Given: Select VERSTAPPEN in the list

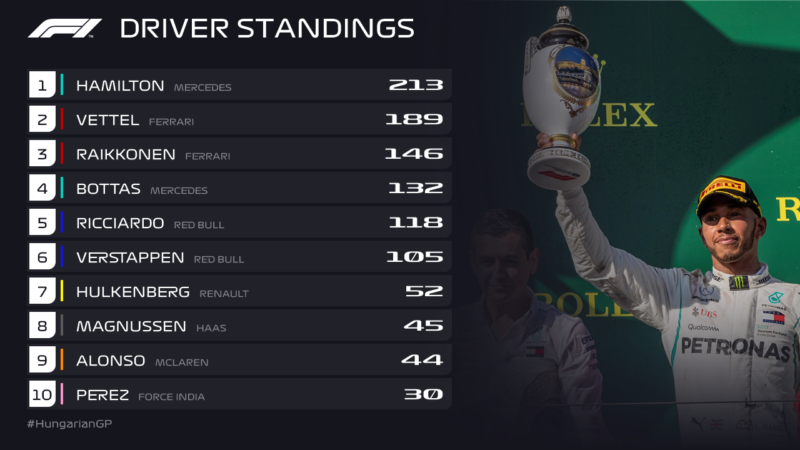Looking at the screenshot, I should coord(130,258).
